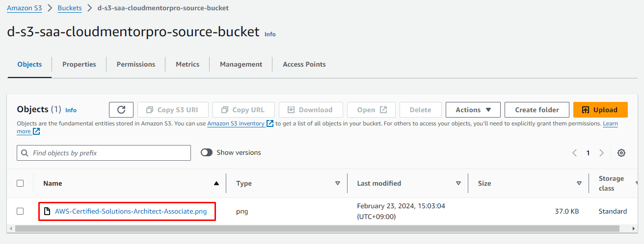Check the select-all objects checkbox
The height and width of the screenshot is (244, 644).
[20, 183]
